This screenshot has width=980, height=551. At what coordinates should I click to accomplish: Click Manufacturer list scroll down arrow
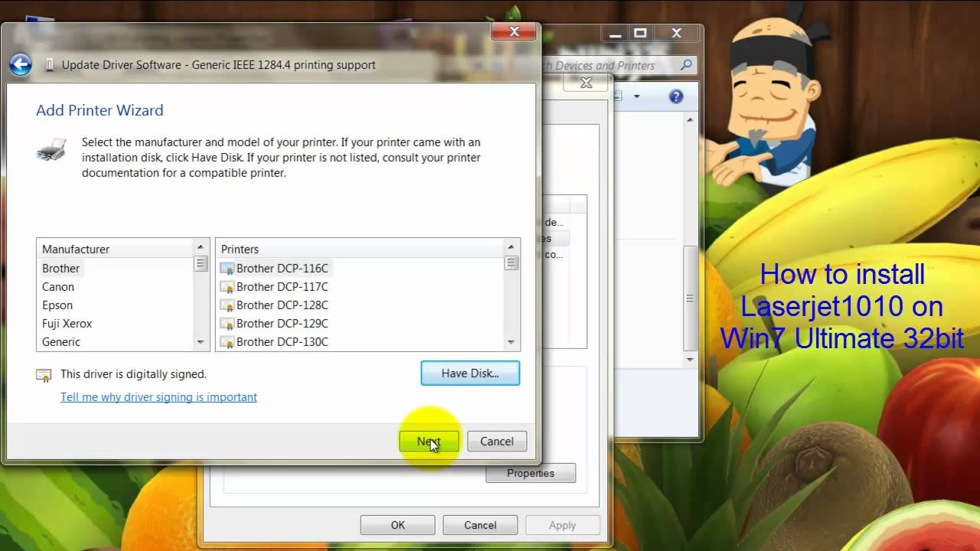point(201,343)
